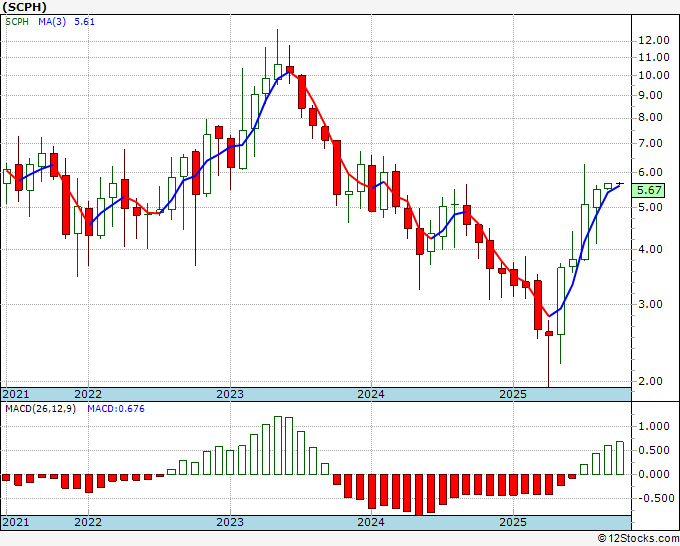Click 2021 on the MACD timeline

(16, 522)
